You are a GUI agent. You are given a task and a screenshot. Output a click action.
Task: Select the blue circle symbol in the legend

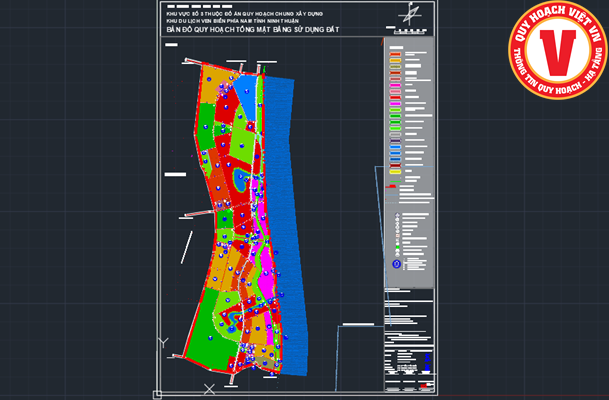point(397,264)
